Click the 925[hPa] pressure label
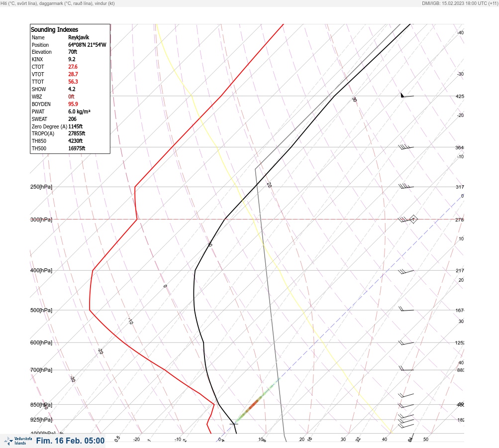The height and width of the screenshot is (448, 499). coord(41,420)
